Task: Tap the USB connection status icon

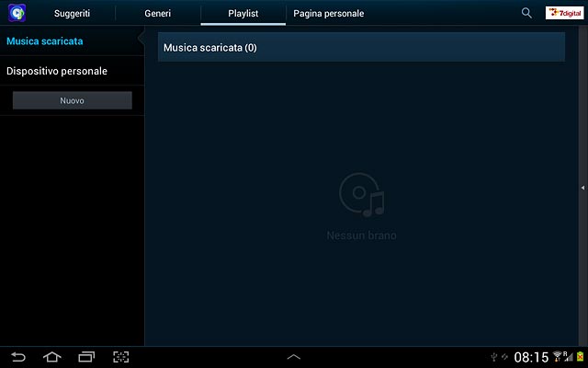Action: click(x=494, y=357)
